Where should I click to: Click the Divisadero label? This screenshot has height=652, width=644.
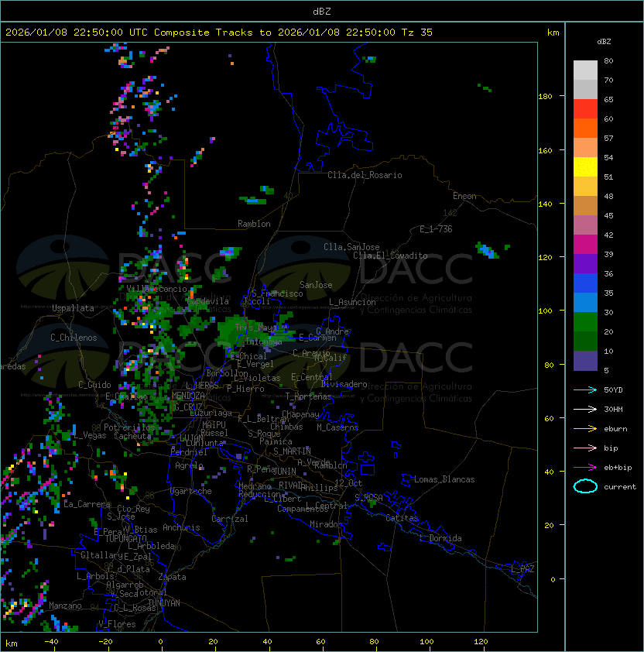tap(344, 384)
